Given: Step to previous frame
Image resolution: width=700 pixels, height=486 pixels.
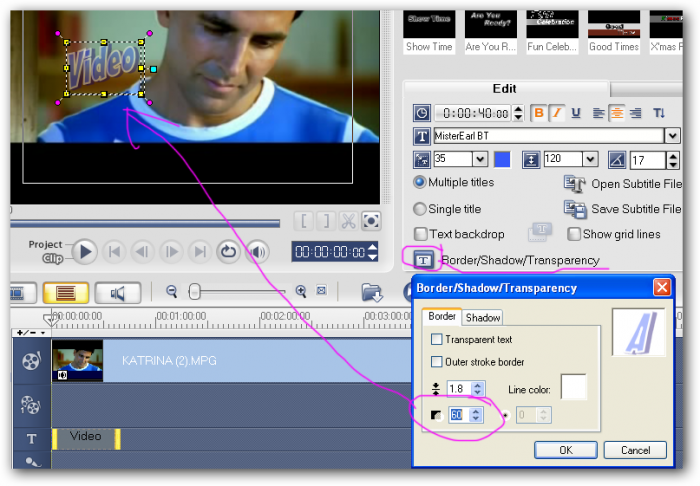Looking at the screenshot, I should (x=142, y=252).
